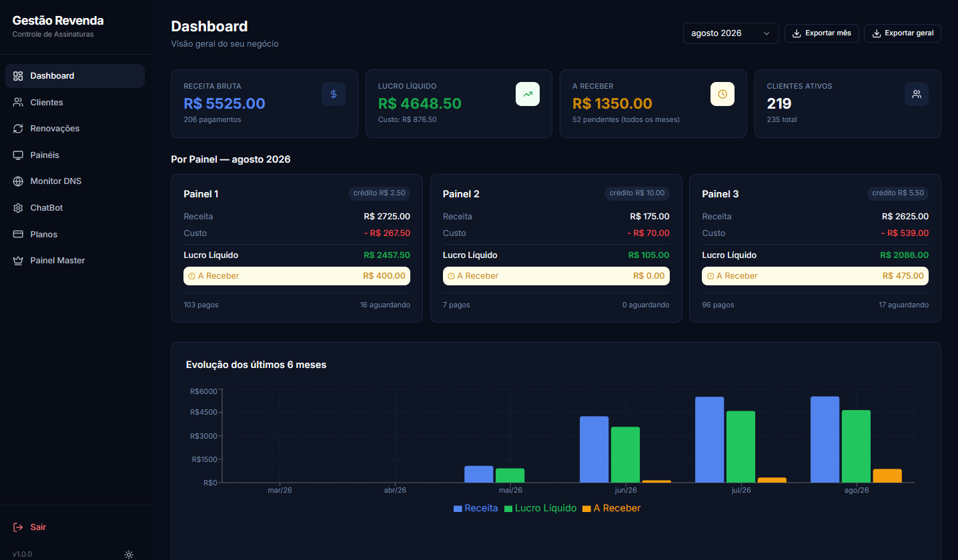958x560 pixels.
Task: Toggle Receita series in chart legend
Action: pos(476,508)
